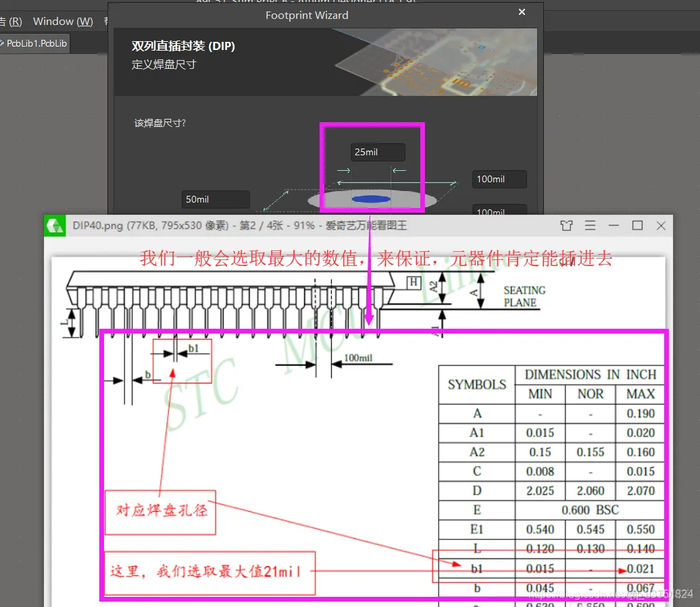Viewport: 700px width, 607px height.
Task: Click the skin (shirt) icon in image viewer
Action: tap(566, 226)
